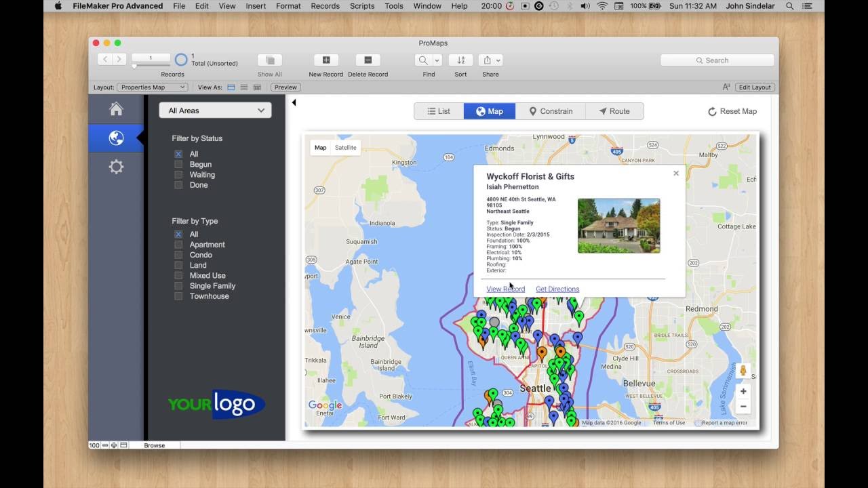Open the Layout Properties Map dropdown

(x=152, y=87)
